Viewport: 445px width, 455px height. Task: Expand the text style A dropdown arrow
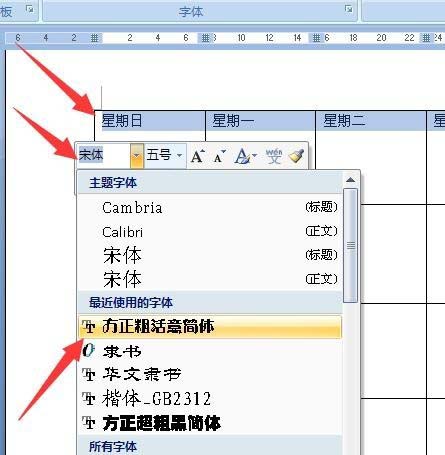pyautogui.click(x=254, y=155)
